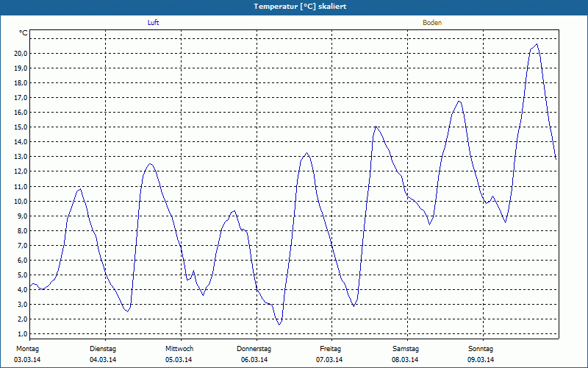Click the '4,0' y-axis value
Viewport: 588px width, 368px height.
coord(22,289)
